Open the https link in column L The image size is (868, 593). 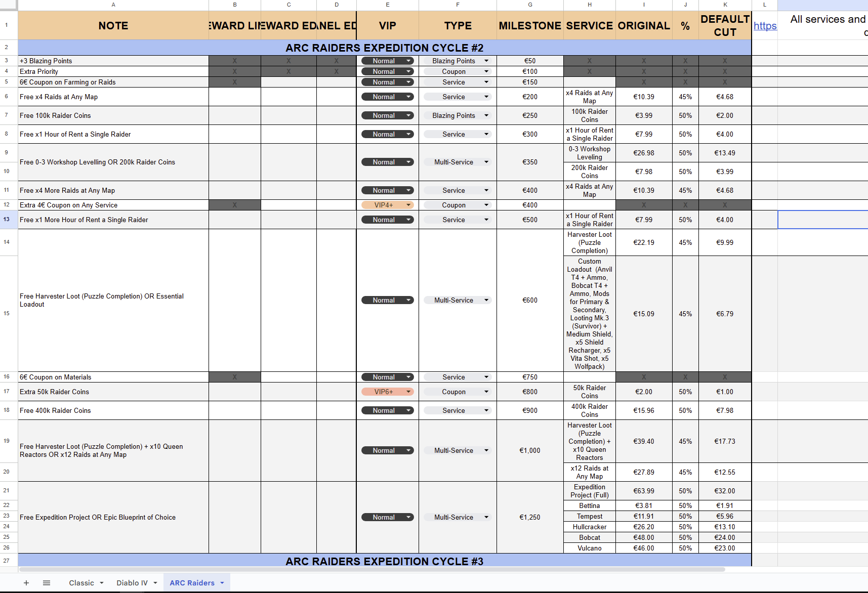pos(765,26)
